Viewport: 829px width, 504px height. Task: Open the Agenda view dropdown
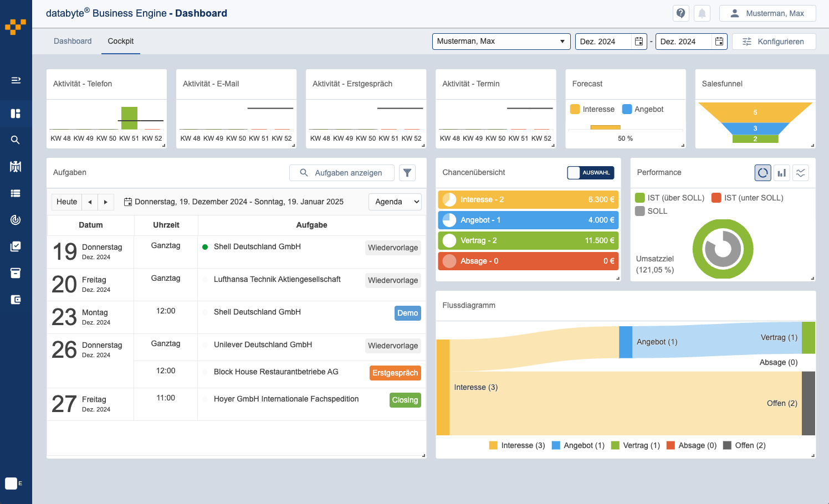click(x=395, y=202)
